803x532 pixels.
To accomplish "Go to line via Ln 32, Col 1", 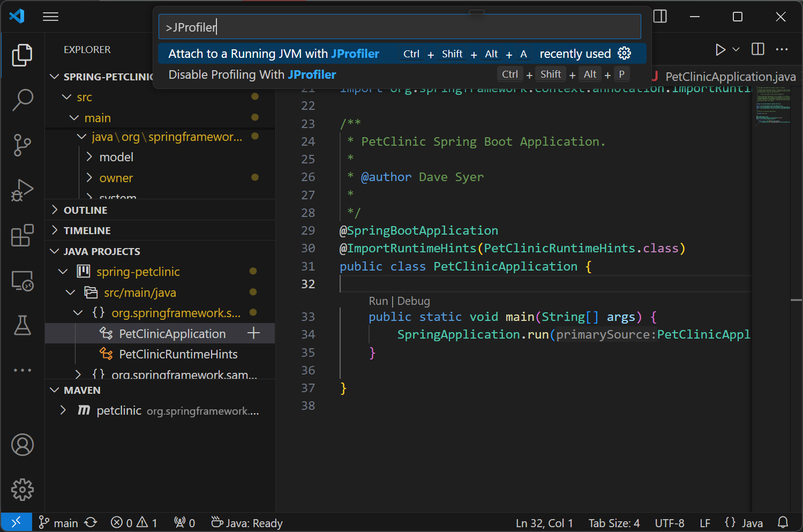I will (x=544, y=523).
